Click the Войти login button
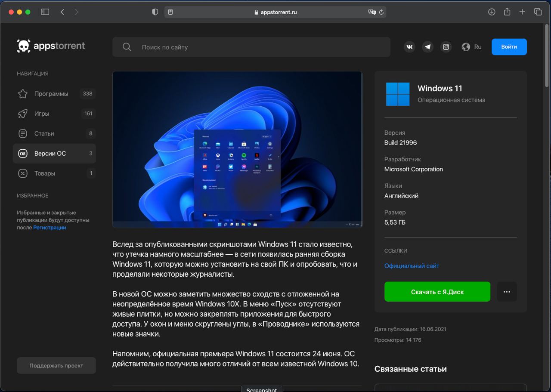 click(x=509, y=47)
